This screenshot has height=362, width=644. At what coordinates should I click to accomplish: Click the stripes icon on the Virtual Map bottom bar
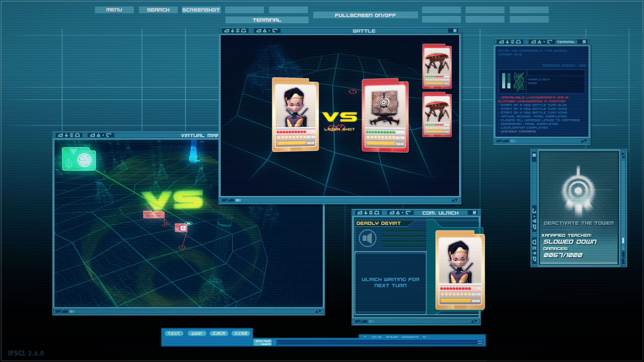click(x=72, y=311)
